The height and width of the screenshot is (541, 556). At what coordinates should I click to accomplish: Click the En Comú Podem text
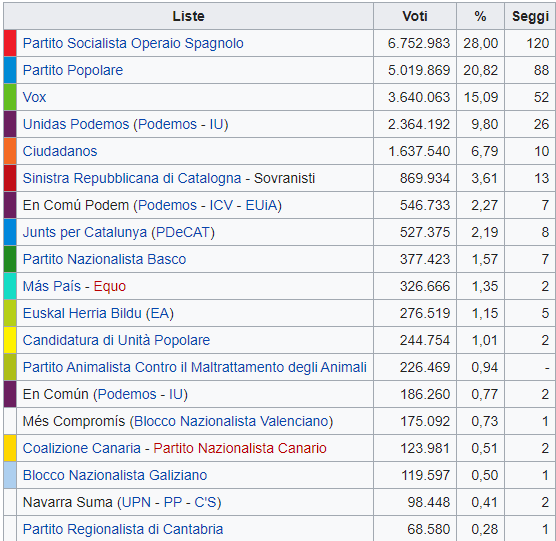pyautogui.click(x=76, y=205)
